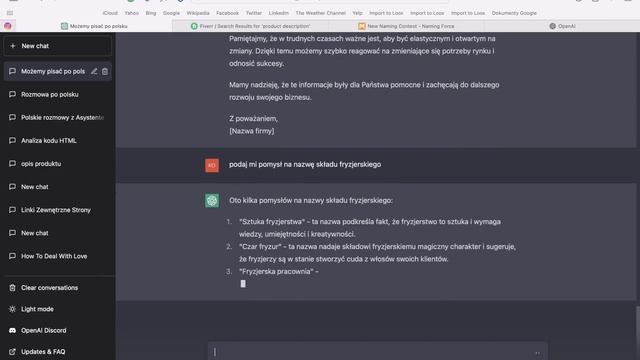The height and width of the screenshot is (360, 640).
Task: Switch to the OpenAI browser tab
Action: pos(562,26)
